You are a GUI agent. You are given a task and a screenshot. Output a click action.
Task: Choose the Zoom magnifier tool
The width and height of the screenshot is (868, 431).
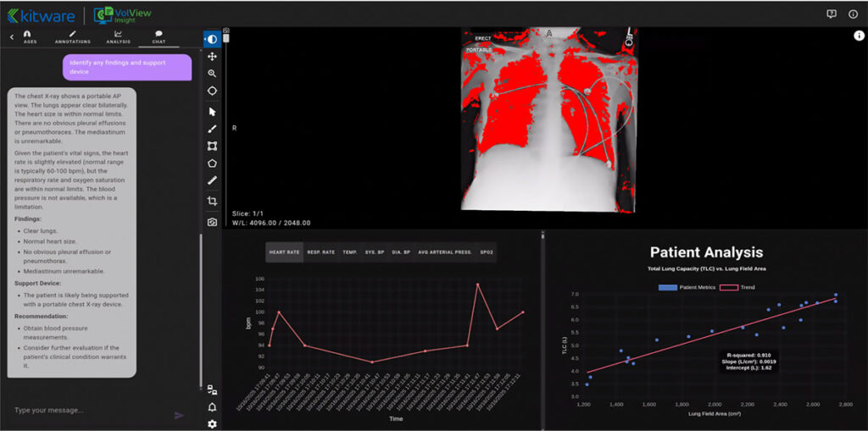coord(212,74)
